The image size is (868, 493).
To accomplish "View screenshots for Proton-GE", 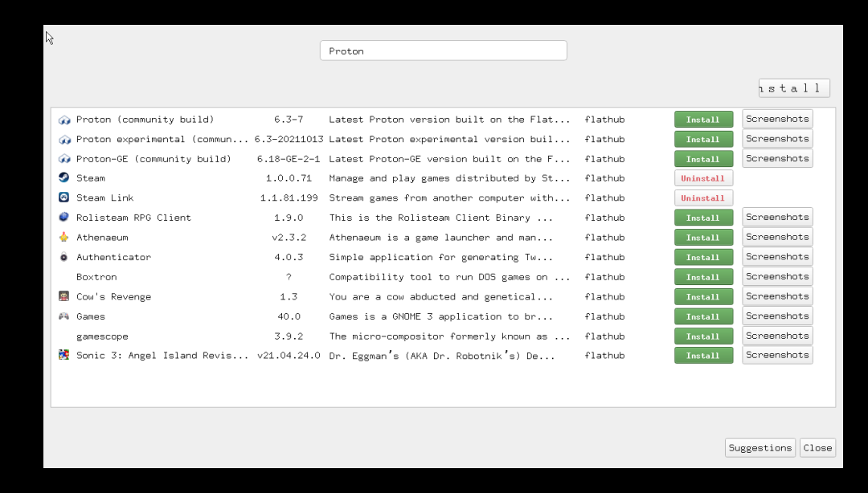I will pyautogui.click(x=777, y=158).
